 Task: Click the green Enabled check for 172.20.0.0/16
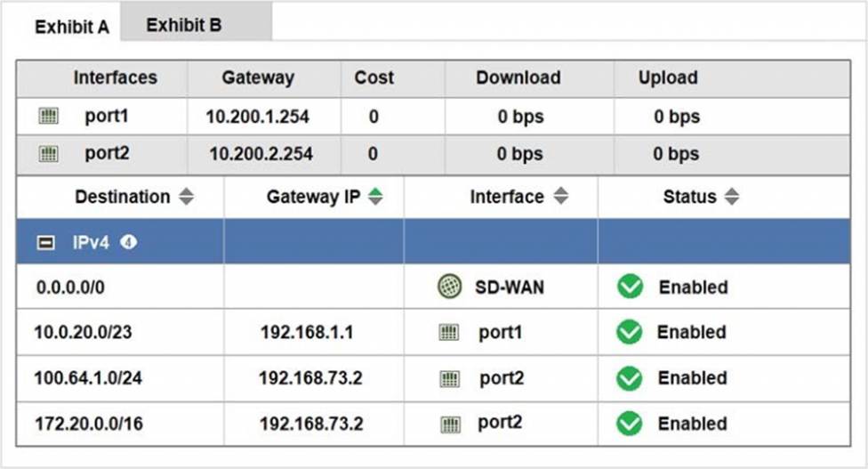coord(630,424)
